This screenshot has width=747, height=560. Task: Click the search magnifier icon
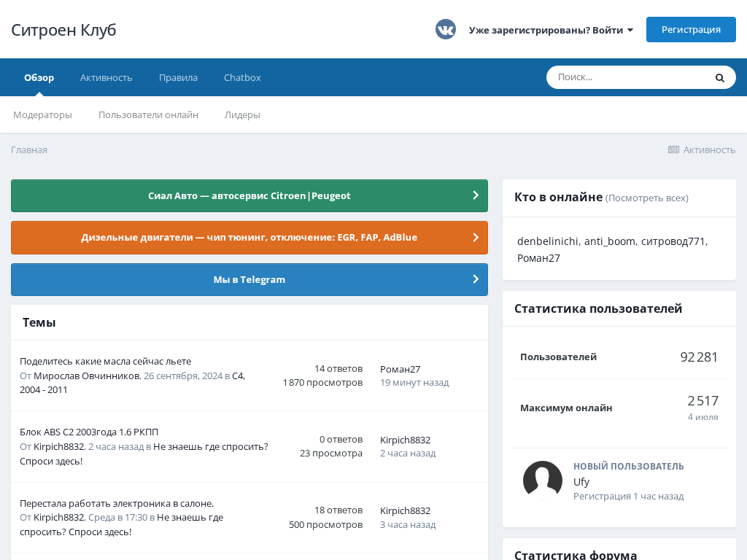[719, 77]
